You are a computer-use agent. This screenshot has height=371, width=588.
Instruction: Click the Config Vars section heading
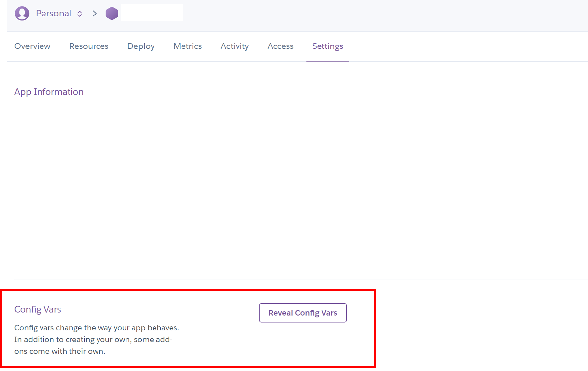click(x=38, y=309)
